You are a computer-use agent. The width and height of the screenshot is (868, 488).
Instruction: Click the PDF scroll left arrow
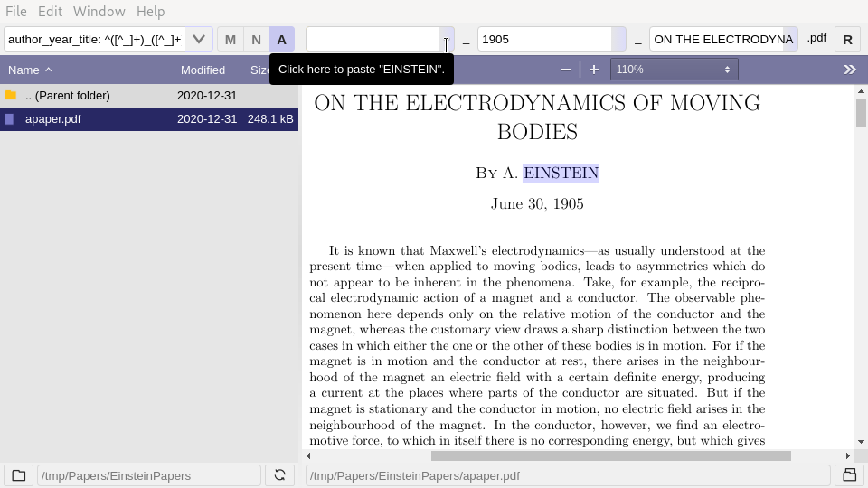[x=308, y=455]
